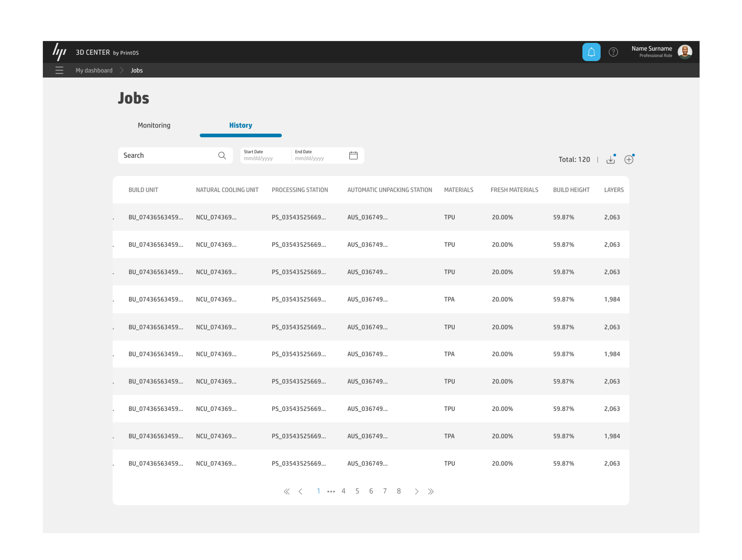This screenshot has width=742, height=560.
Task: Click the Search input field
Action: pyautogui.click(x=175, y=156)
